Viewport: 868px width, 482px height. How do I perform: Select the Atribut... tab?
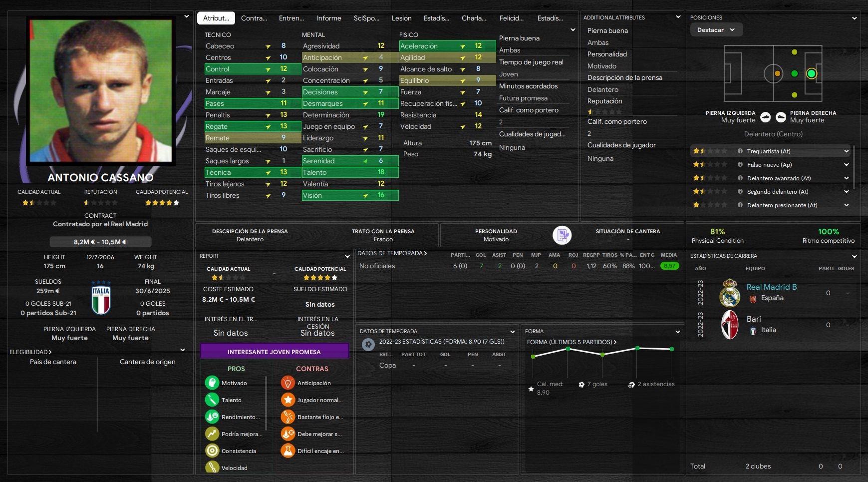click(x=216, y=18)
